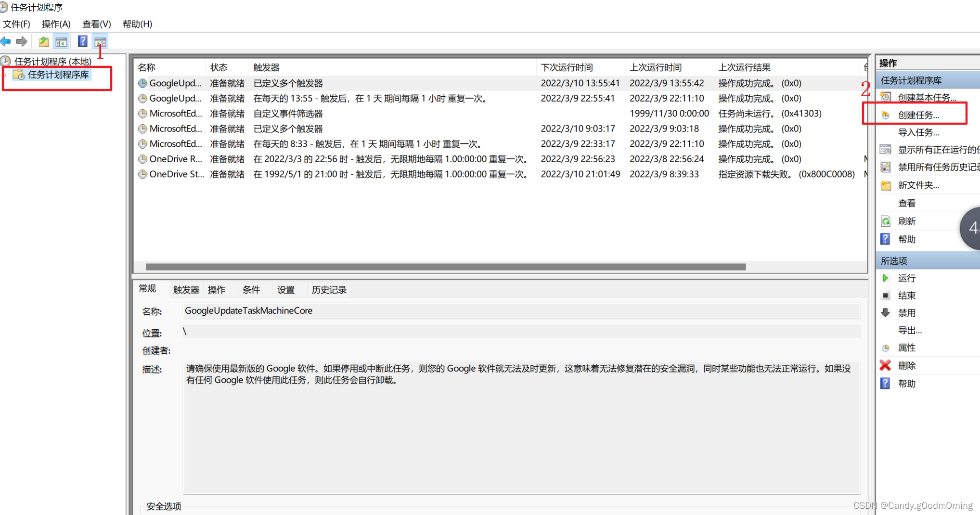
Task: Click the 任务计划程序库 actions section header
Action: (x=929, y=80)
